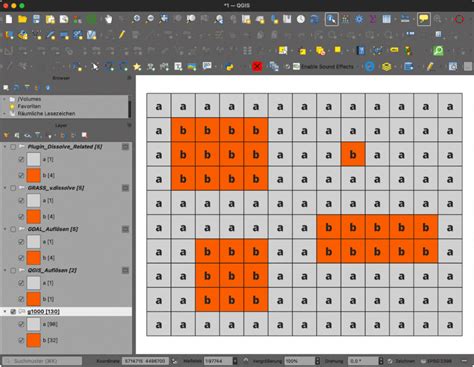Open the Python console icon
Screen dimensions: 474x367
(x=229, y=66)
